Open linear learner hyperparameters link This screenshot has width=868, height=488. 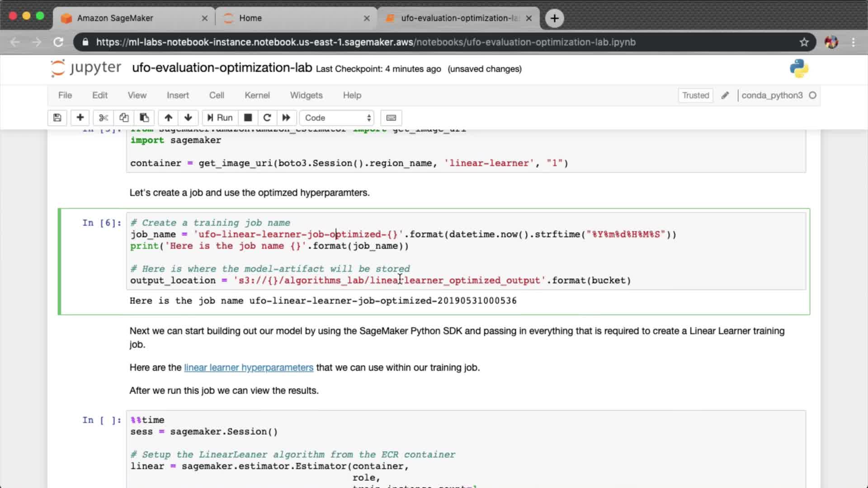pyautogui.click(x=249, y=367)
